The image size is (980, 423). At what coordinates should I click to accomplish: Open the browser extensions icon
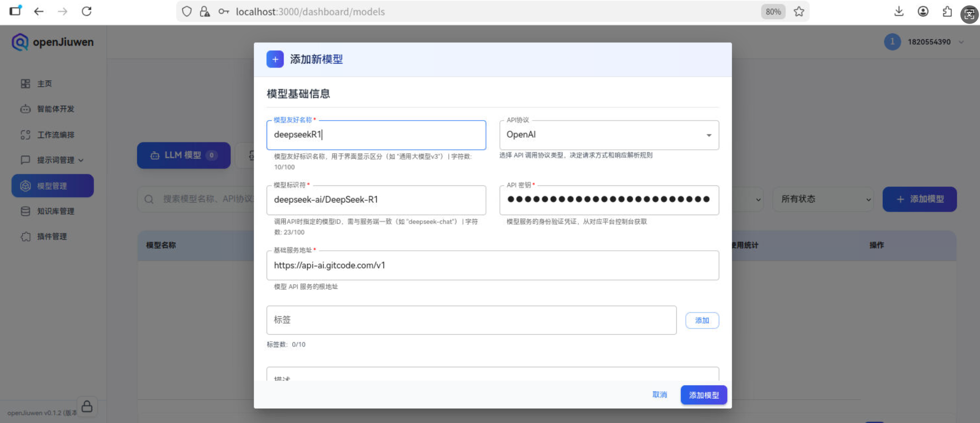click(947, 11)
